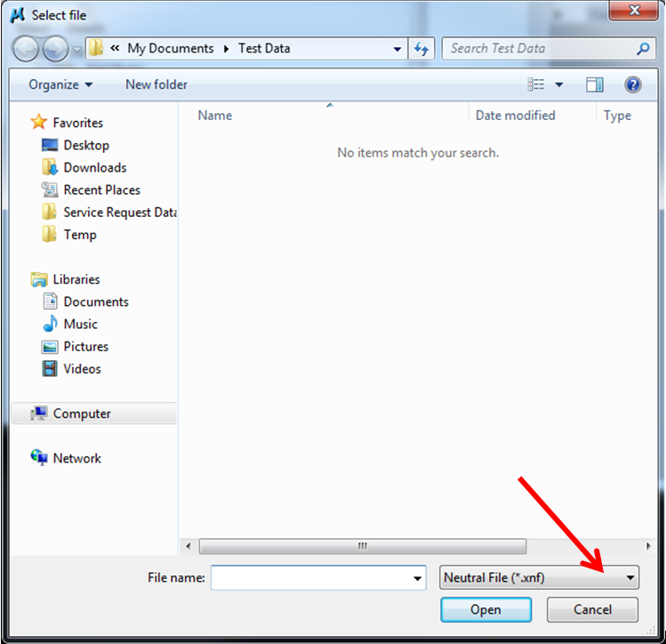Click the search magnifier icon
Image resolution: width=666 pixels, height=644 pixels.
(x=643, y=49)
